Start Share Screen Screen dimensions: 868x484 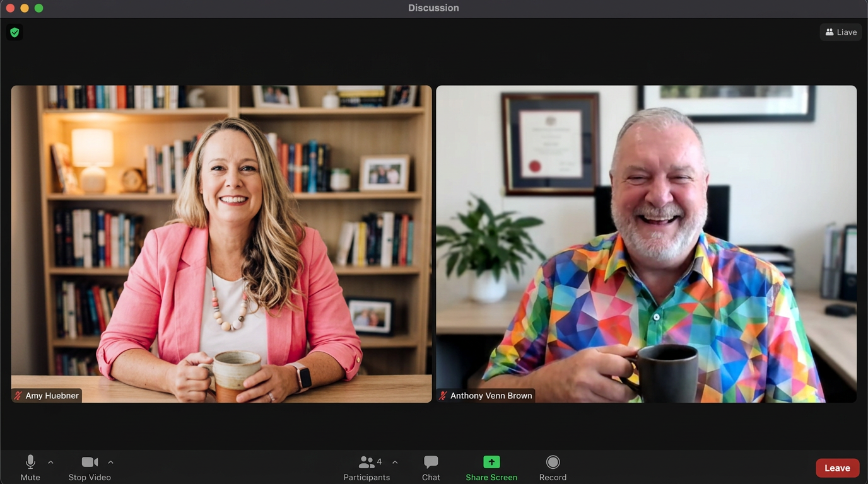pos(491,468)
